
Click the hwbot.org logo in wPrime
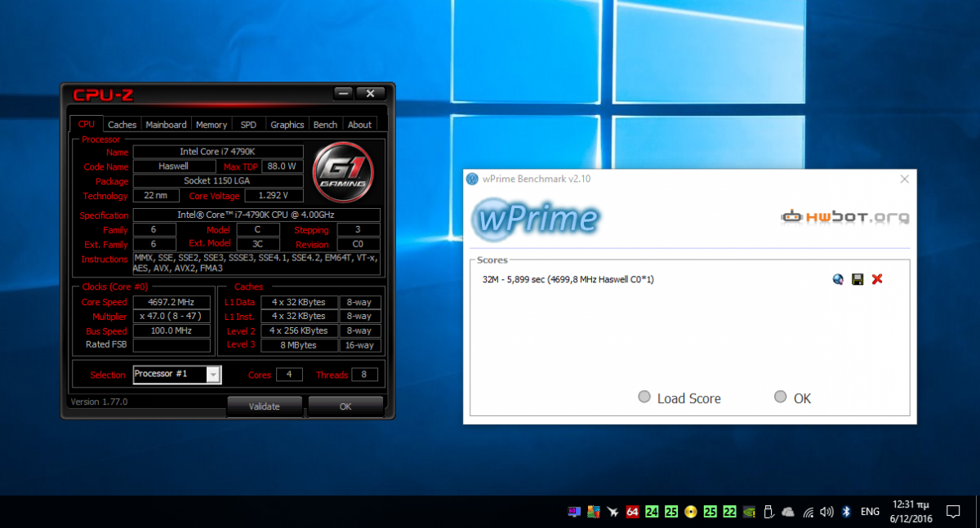click(x=845, y=217)
